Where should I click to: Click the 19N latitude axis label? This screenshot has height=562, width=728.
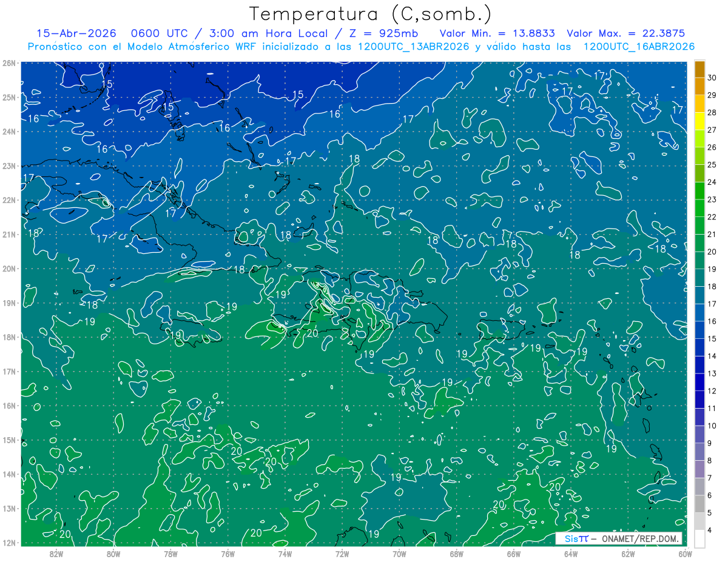pyautogui.click(x=8, y=303)
